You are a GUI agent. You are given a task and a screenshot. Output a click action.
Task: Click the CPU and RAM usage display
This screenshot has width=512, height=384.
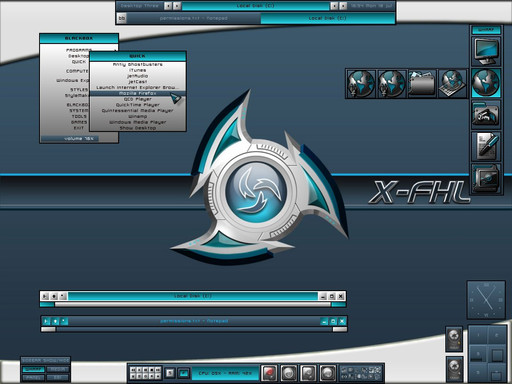(225, 373)
